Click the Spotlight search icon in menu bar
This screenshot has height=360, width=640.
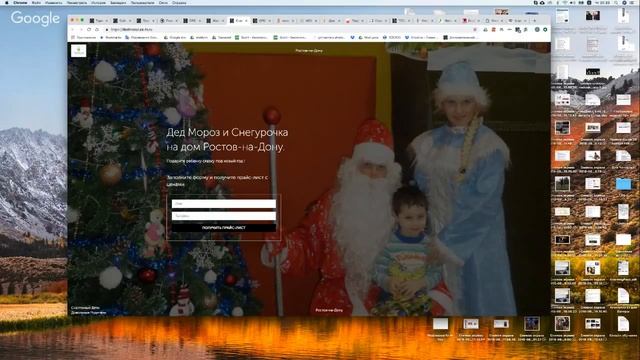(x=616, y=2)
